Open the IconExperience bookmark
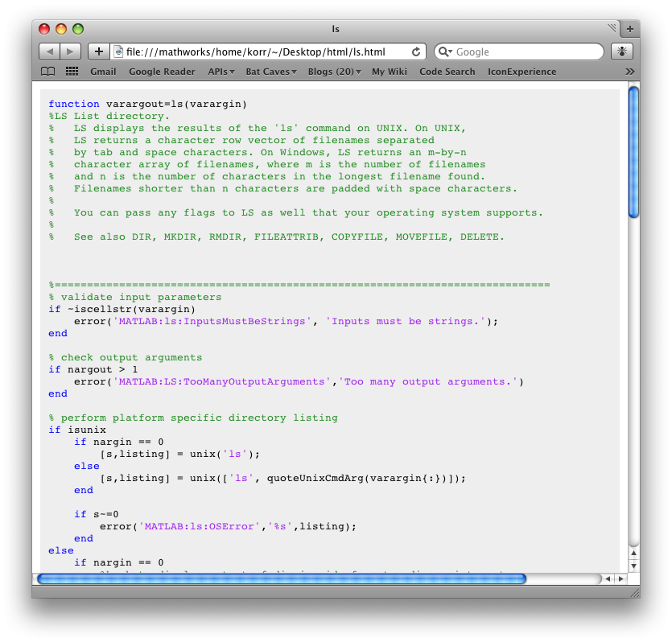The height and width of the screenshot is (642, 672). pyautogui.click(x=522, y=72)
